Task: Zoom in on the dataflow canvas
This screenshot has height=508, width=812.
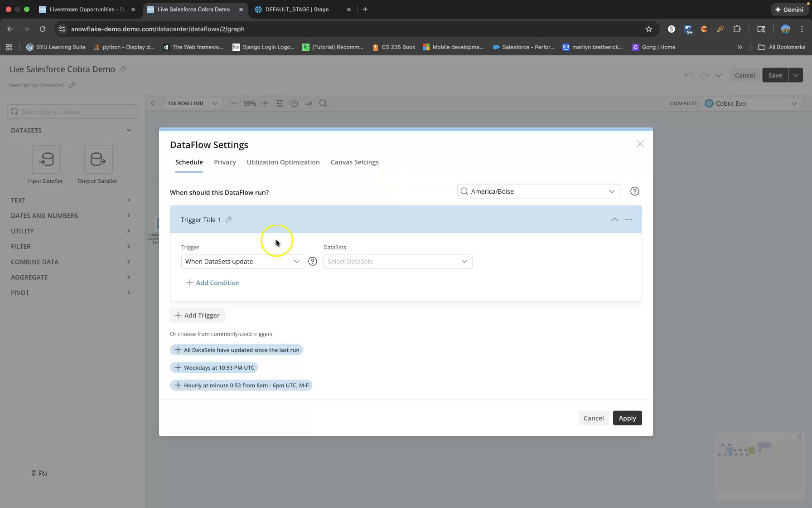Action: coord(265,103)
